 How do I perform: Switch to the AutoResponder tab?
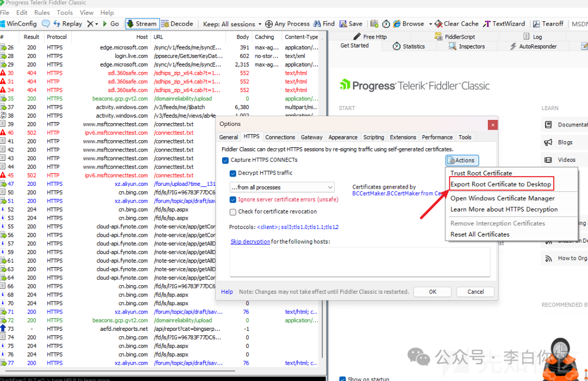[x=533, y=46]
